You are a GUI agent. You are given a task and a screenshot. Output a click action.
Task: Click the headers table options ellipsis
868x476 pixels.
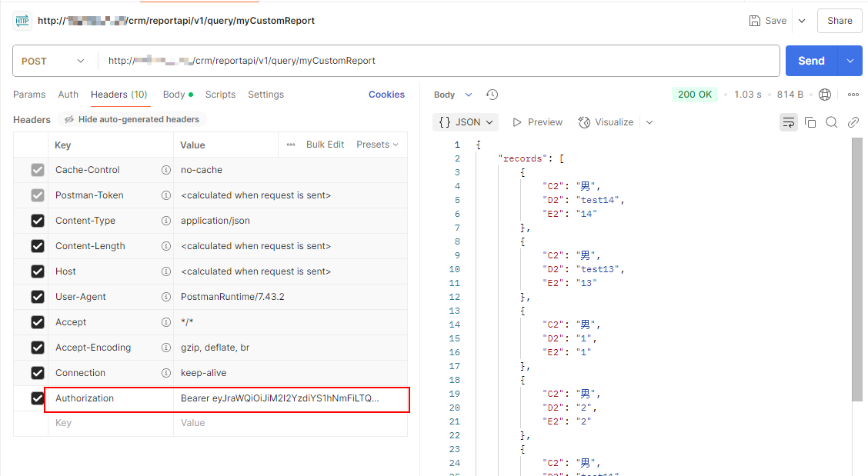[x=291, y=145]
